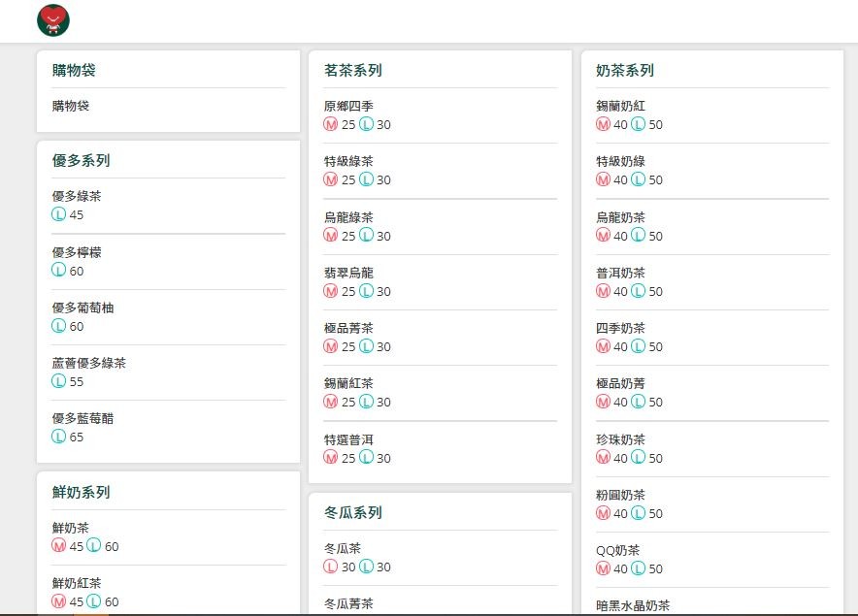Select M size icon for 翡翠烏龍
Viewport: 858px width, 616px height.
click(x=331, y=292)
